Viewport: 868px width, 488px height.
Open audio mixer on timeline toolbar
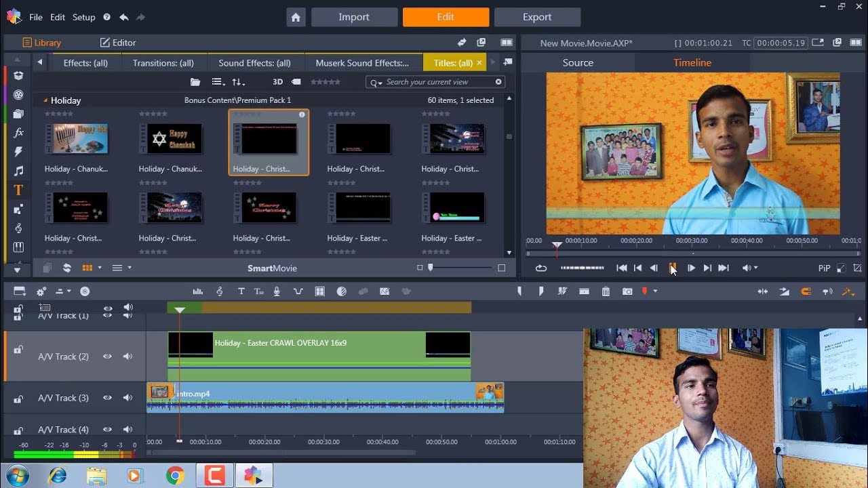[x=198, y=291]
